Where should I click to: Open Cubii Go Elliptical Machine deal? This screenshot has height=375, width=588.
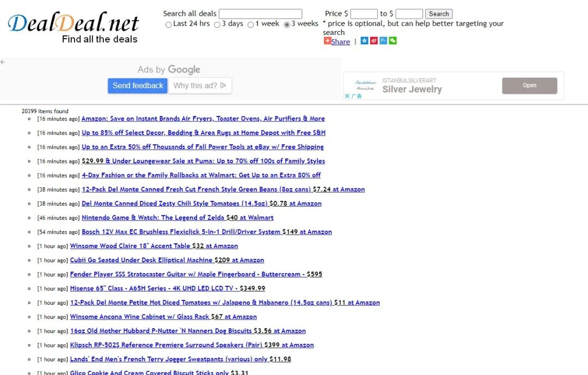(x=167, y=260)
